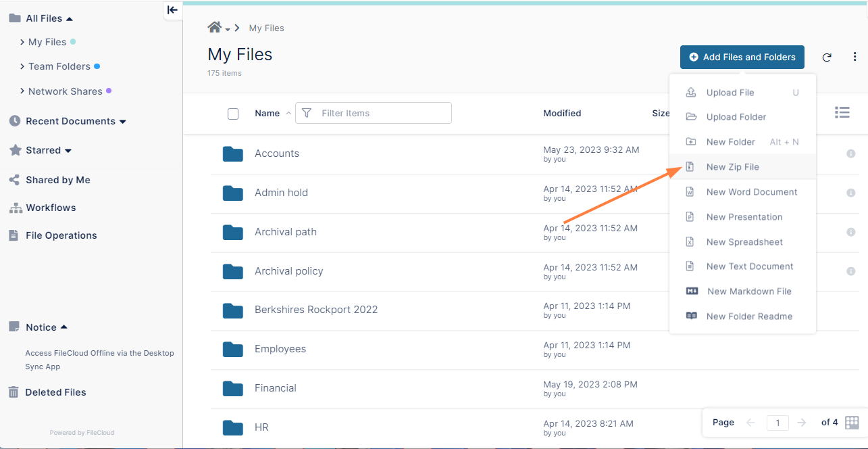Click the filter funnel icon
Viewport: 868px width, 449px height.
pos(307,113)
